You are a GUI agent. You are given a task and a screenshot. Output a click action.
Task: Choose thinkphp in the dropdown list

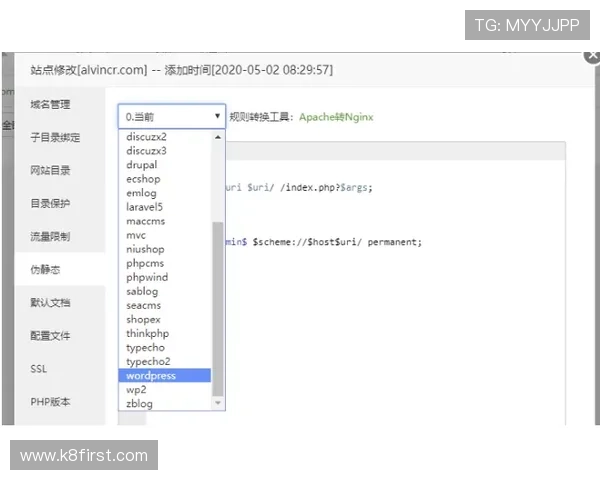(147, 333)
